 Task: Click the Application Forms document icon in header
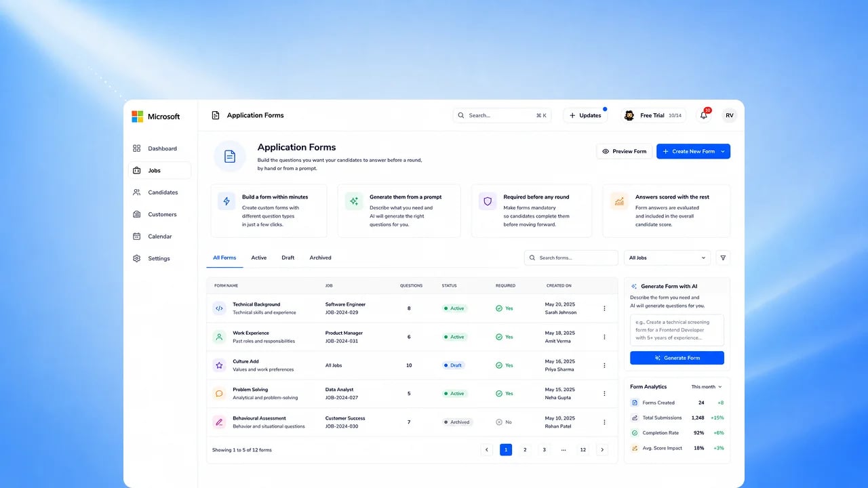point(216,115)
